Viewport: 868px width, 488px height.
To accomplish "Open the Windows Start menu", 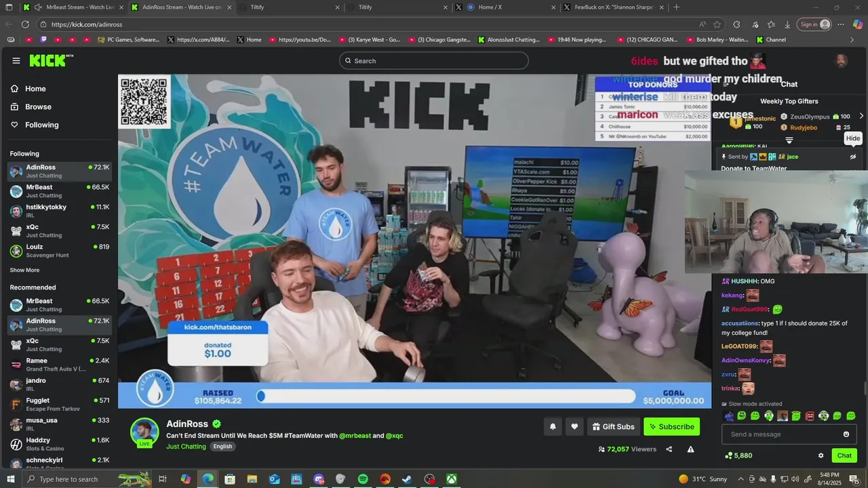I will pos(11,479).
